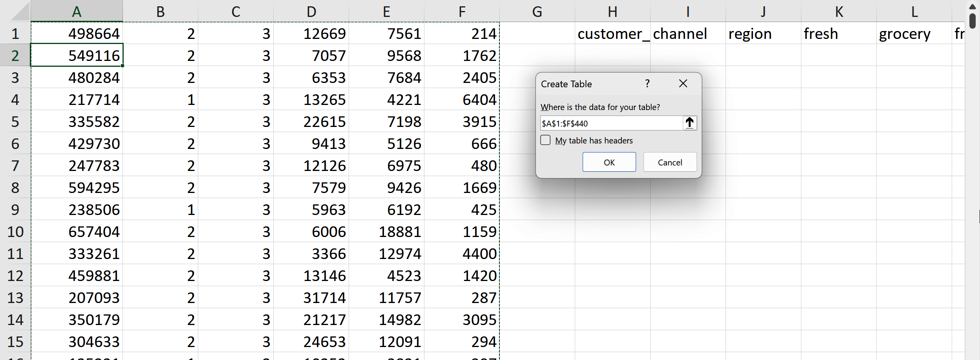This screenshot has height=360, width=980.
Task: Click the table data range input field
Action: (611, 123)
